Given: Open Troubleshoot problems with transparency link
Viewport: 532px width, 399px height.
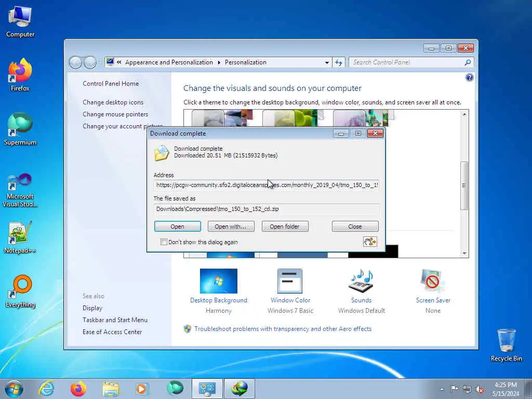Looking at the screenshot, I should [283, 329].
